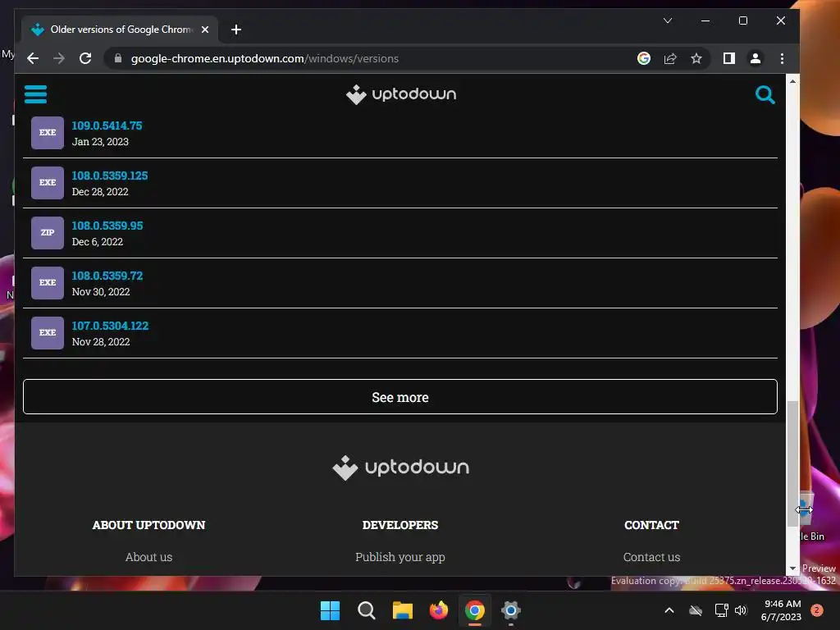
Task: Click the ZIP icon for version 108.0.5359.95
Action: [47, 232]
